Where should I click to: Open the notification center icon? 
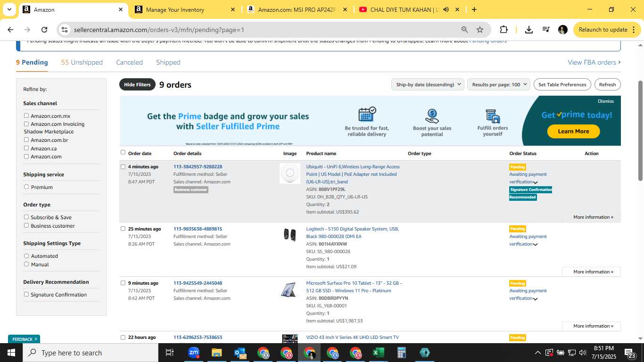pos(630,353)
